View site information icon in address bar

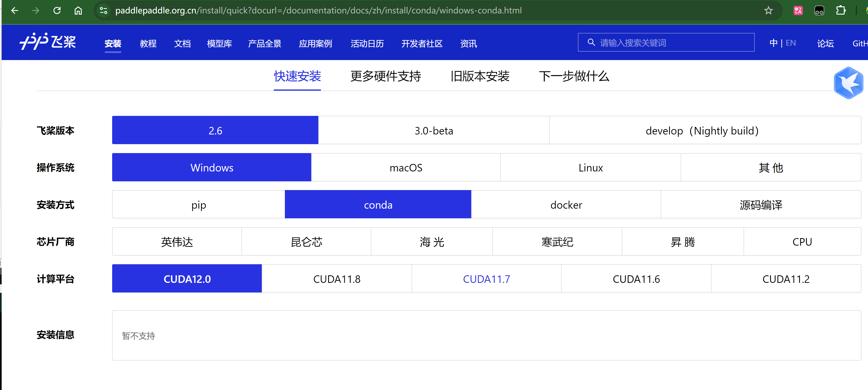click(x=103, y=10)
